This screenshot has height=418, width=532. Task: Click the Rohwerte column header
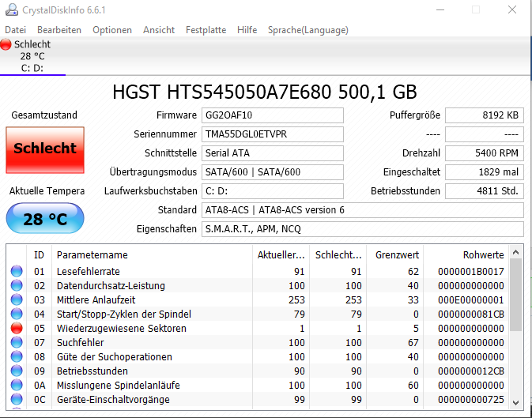[466, 254]
